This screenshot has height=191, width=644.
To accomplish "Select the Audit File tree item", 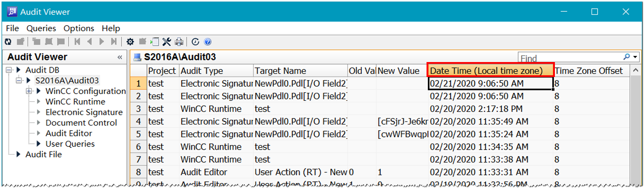I will (x=43, y=154).
